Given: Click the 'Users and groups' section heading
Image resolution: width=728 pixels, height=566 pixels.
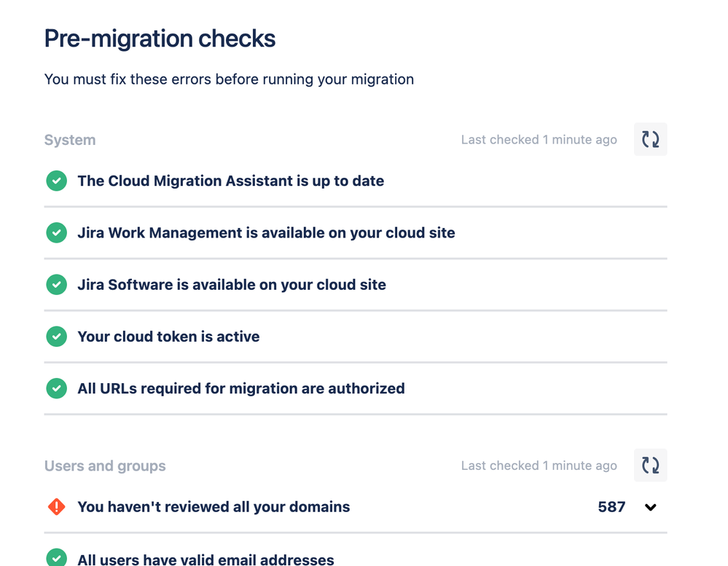Looking at the screenshot, I should click(105, 465).
